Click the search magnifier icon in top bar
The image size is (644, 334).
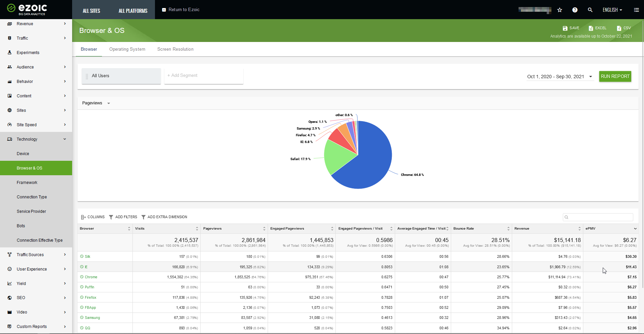click(590, 10)
